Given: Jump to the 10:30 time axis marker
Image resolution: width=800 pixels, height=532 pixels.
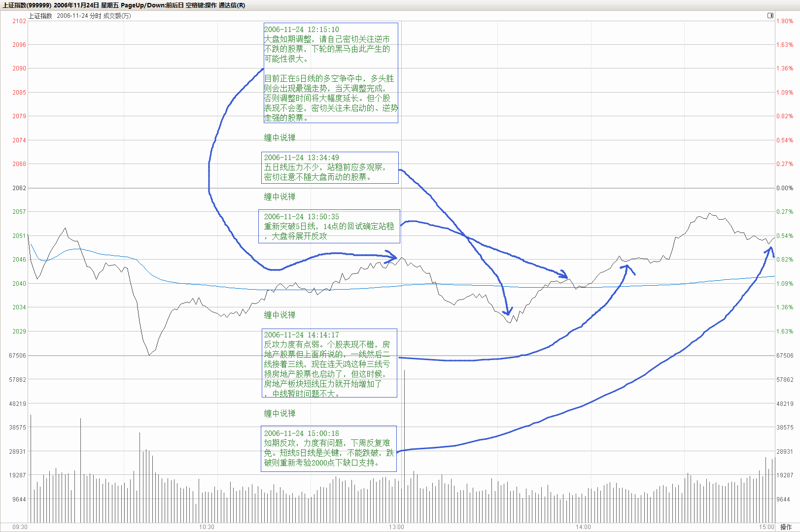Looking at the screenshot, I should tap(207, 527).
